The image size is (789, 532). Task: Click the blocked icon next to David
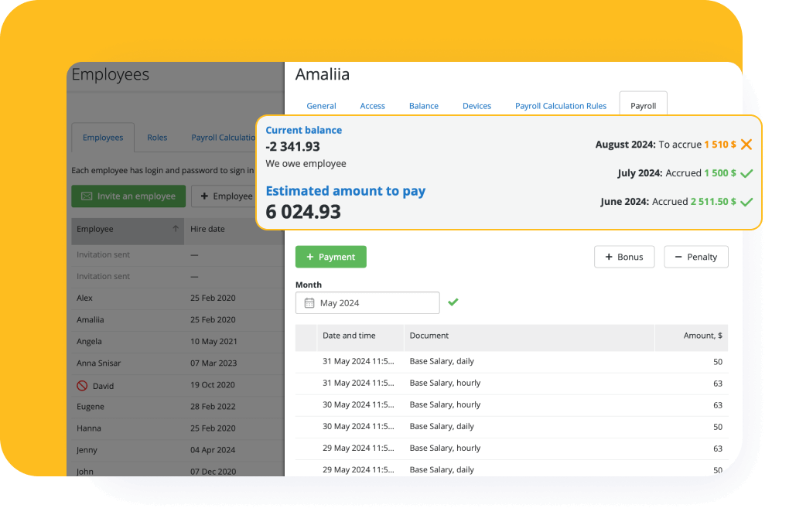click(x=82, y=385)
